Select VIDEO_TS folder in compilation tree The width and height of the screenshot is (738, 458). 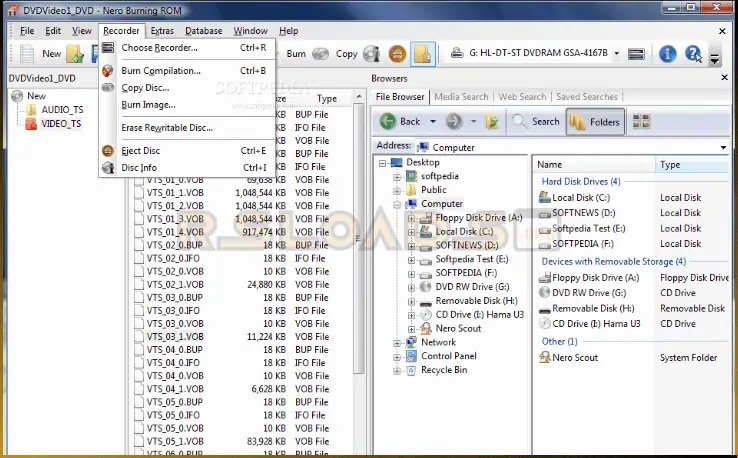[61, 124]
